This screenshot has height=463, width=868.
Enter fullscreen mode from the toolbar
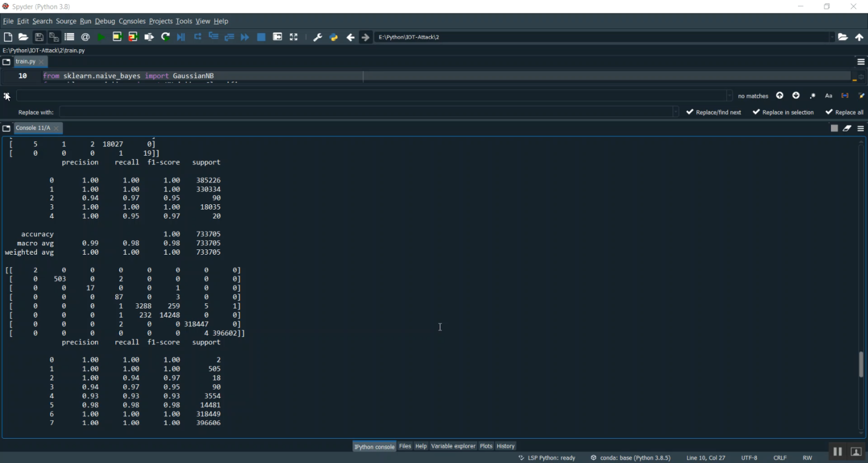(293, 36)
